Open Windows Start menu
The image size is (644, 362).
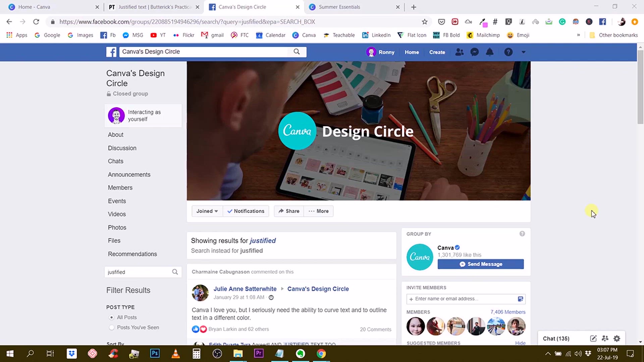(x=10, y=354)
